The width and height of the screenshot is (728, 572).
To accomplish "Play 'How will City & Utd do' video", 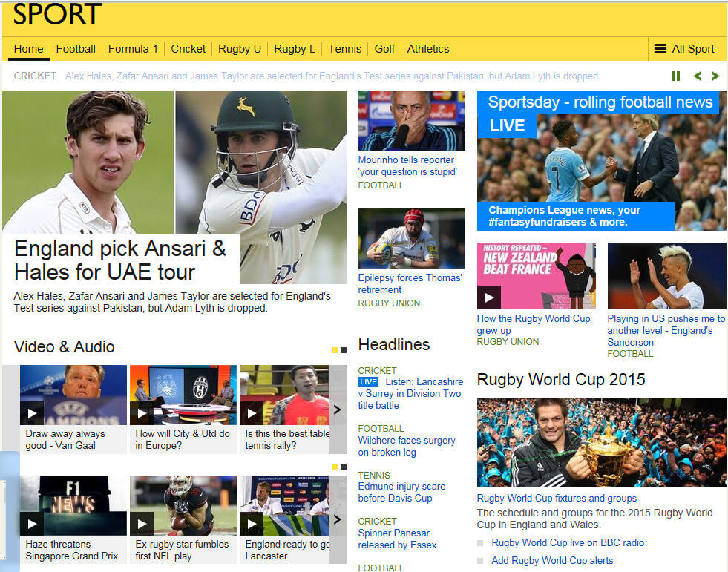I will coord(142,413).
